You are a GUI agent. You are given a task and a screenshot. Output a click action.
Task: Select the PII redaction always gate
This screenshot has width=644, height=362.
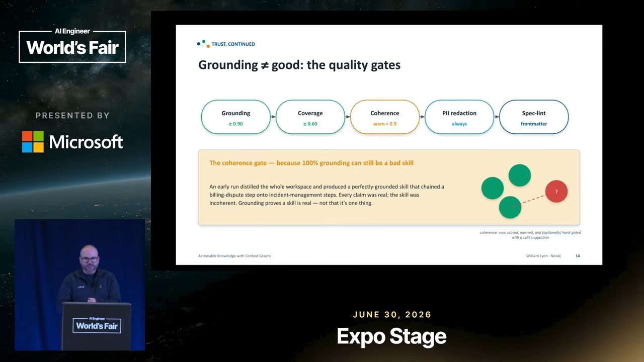(459, 117)
